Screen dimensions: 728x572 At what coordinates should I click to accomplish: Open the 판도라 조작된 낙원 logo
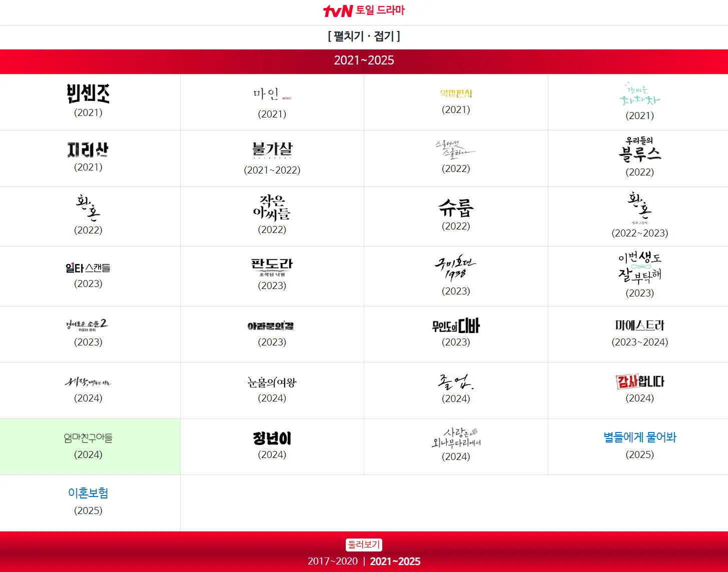(272, 267)
